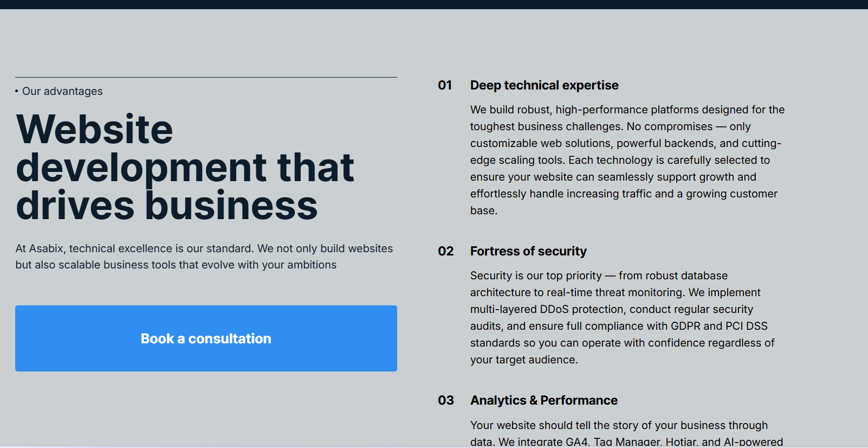Click the paragraph starting 'Security is our top priority'

pyautogui.click(x=622, y=318)
